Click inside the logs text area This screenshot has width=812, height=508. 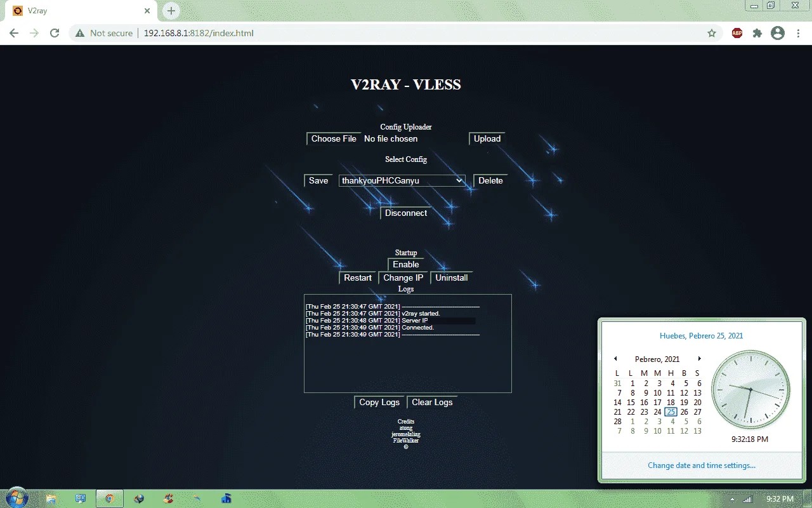click(x=408, y=344)
